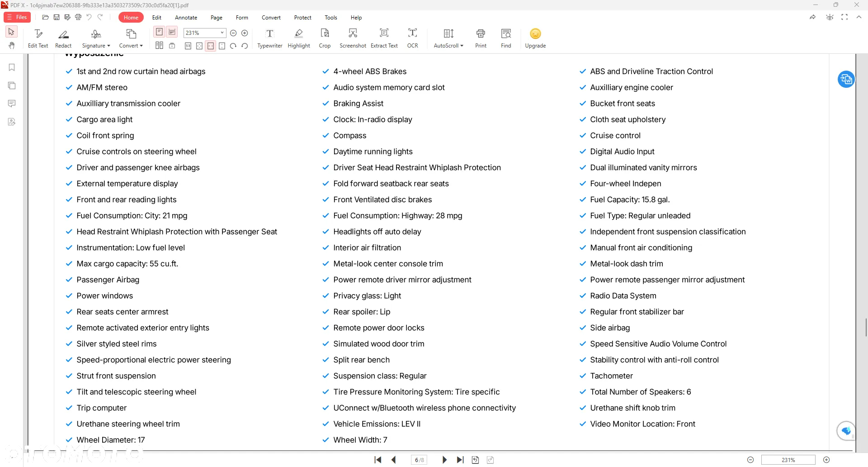Screen dimensions: 868x467
Task: Click the OCR tool
Action: (412, 38)
